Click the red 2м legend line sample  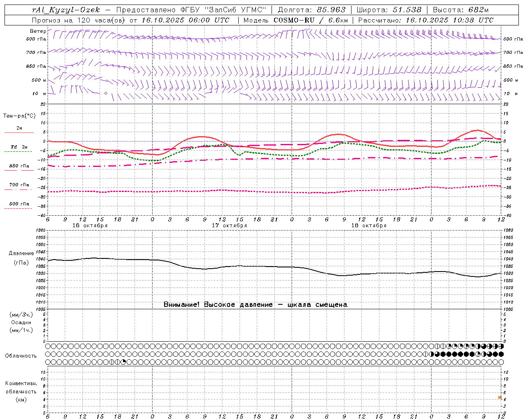coord(19,132)
